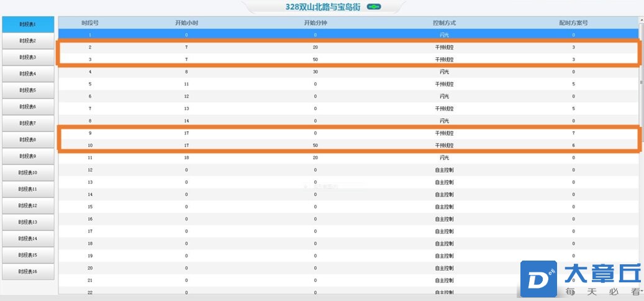
Task: Click '闪光' control mode in period 6 row
Action: click(x=445, y=96)
